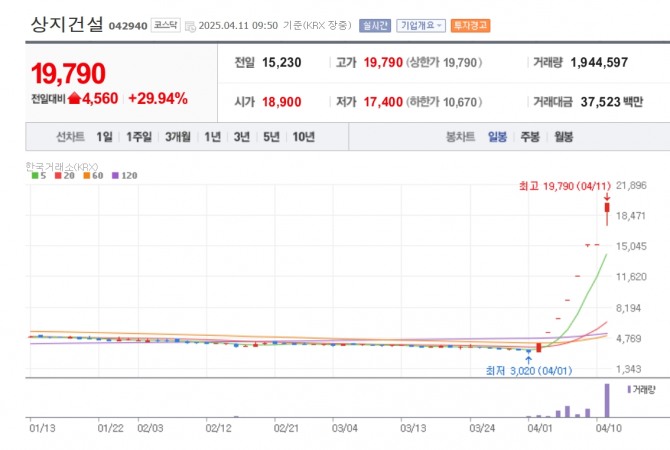
Task: Click the 시가 value 18,900
Action: point(282,102)
